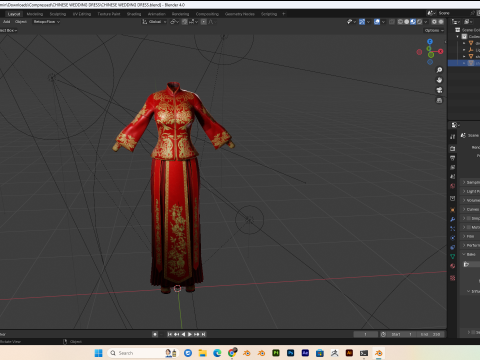Viewport: 480px width, 360px height.
Task: Expand the Sampling panel
Action: [x=471, y=182]
